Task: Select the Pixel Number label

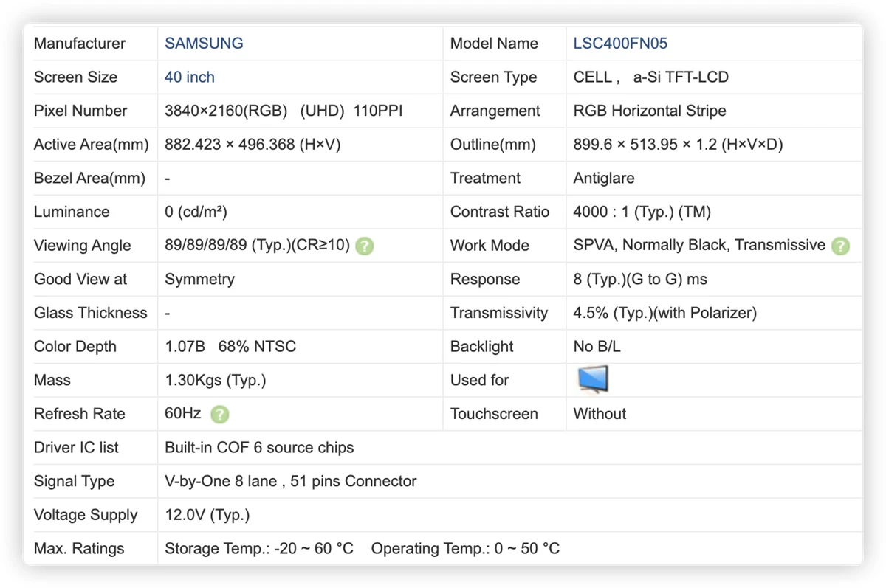Action: tap(80, 111)
